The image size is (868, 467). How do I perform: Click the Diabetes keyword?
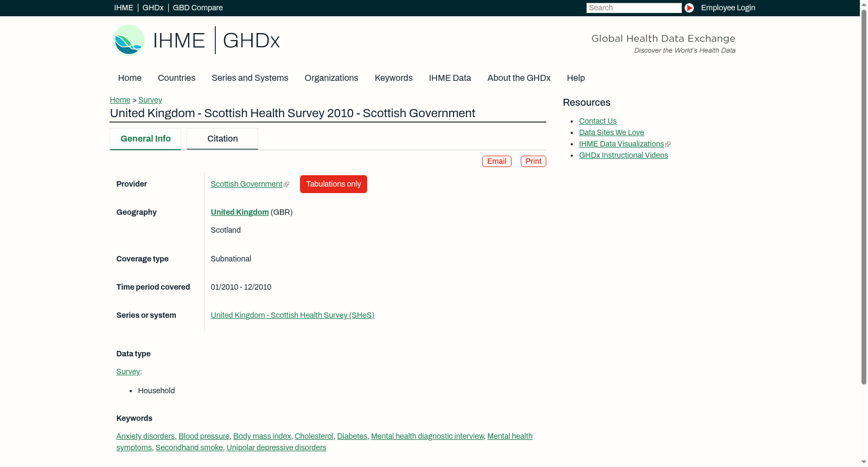click(352, 436)
